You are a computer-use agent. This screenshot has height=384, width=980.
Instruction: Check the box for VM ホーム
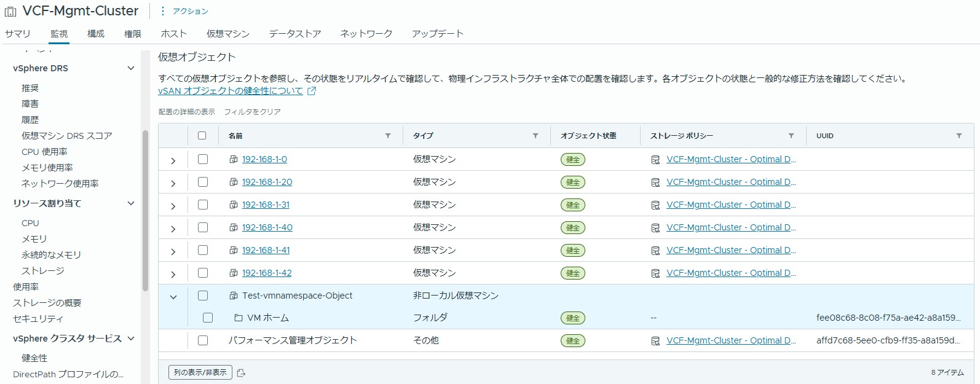208,318
